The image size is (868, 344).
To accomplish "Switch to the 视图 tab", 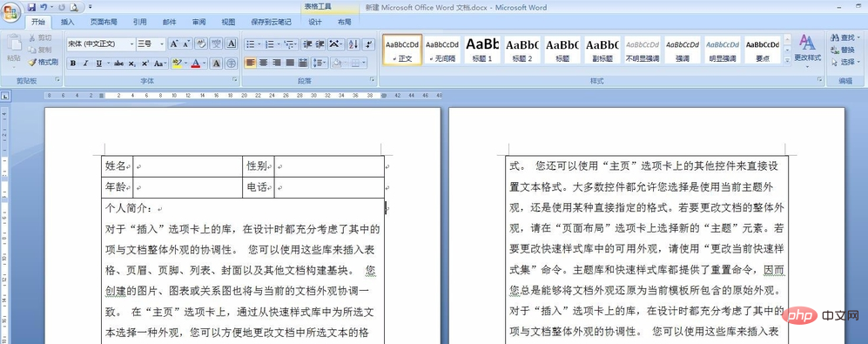I will click(x=228, y=22).
